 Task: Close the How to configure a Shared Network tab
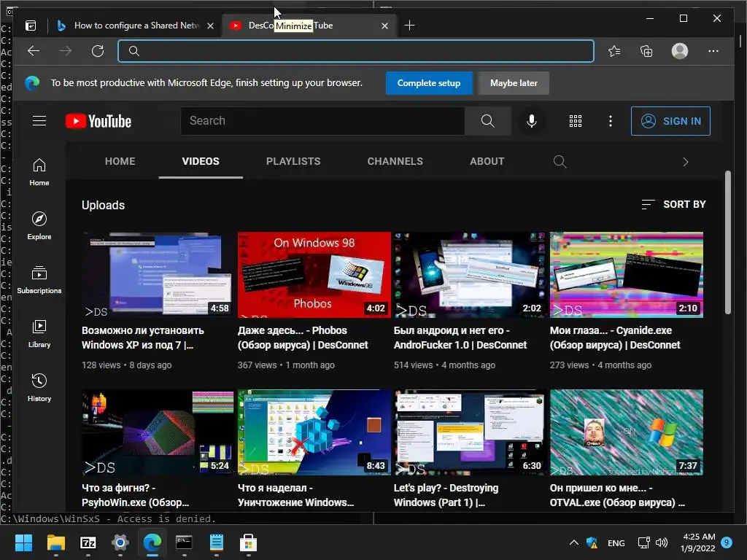click(210, 26)
